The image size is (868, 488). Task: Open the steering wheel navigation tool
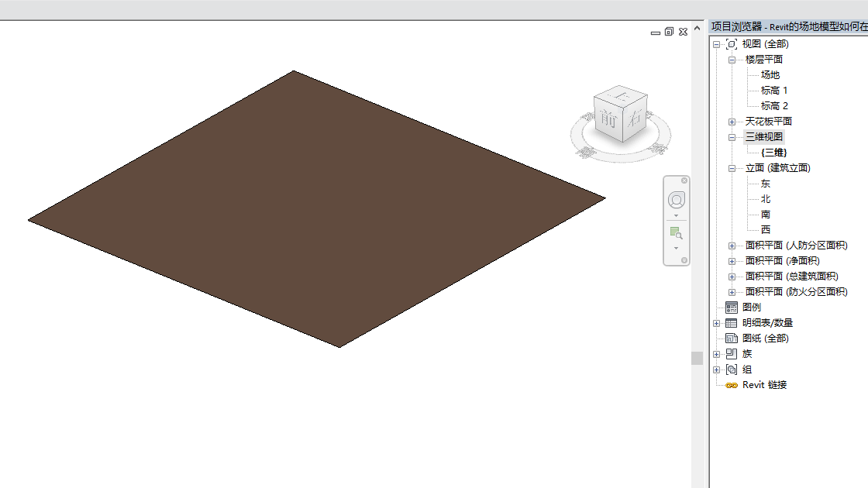point(676,200)
